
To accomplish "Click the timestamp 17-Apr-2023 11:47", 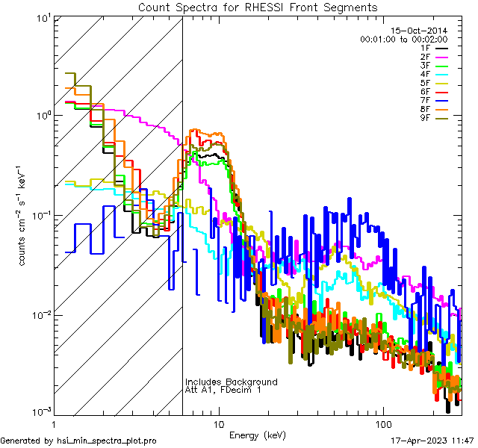I will coord(432,441).
